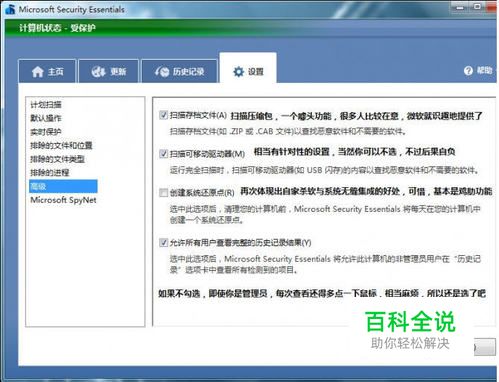This screenshot has height=382, width=499.
Task: Open the 帮助 (Help) link
Action: click(484, 70)
